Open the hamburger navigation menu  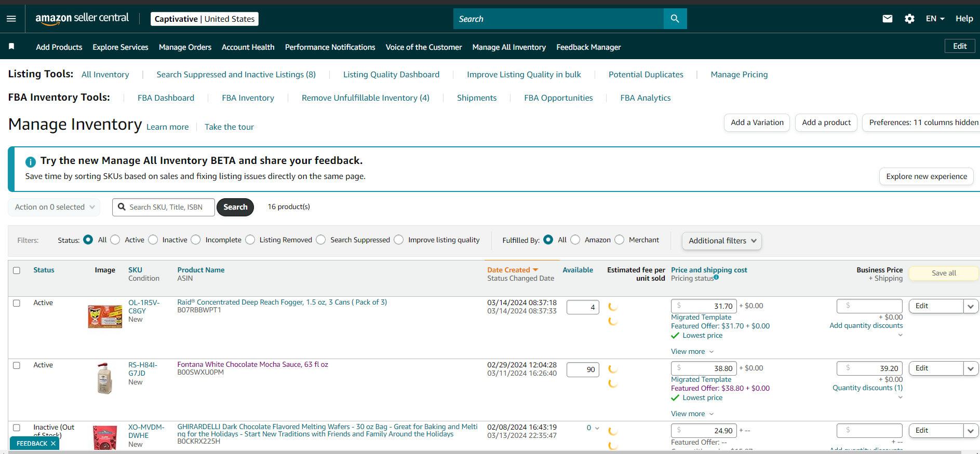point(11,19)
